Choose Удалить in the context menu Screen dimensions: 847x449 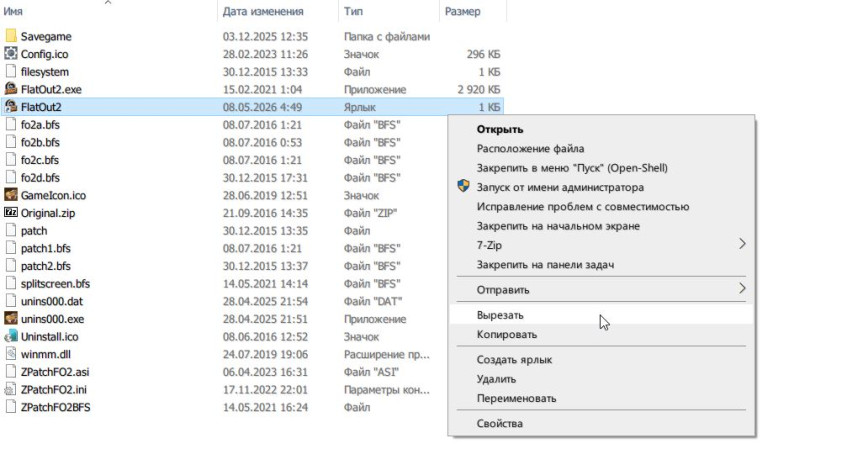[496, 379]
